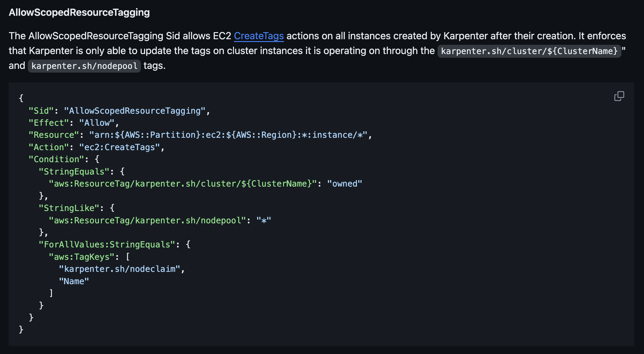Click the inline karpenter.sh/nodepool code tag
Viewport: 644px width, 354px height.
point(84,66)
